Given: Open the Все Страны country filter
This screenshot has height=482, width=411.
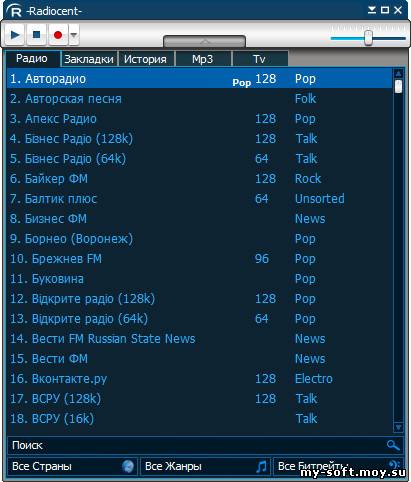Looking at the screenshot, I should pyautogui.click(x=72, y=466).
